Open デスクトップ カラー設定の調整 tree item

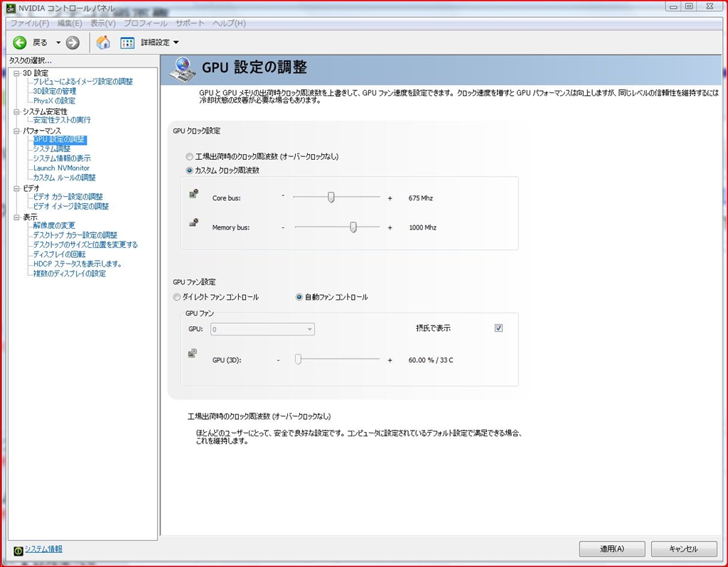pos(75,236)
